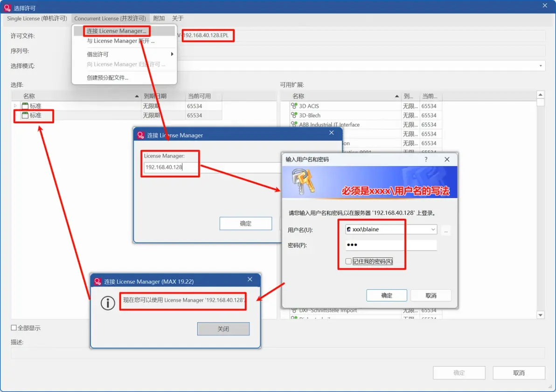Toggle the 全部显示 checkbox

click(x=14, y=328)
